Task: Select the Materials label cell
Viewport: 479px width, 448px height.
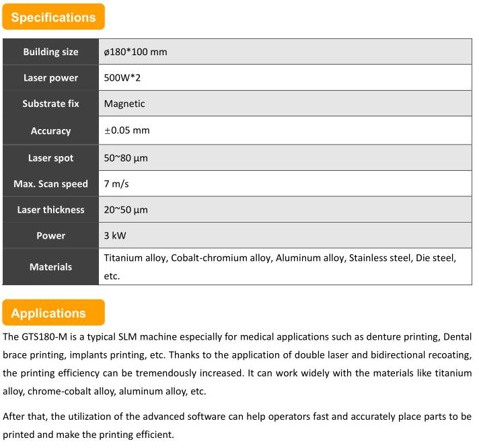Action: (50, 266)
